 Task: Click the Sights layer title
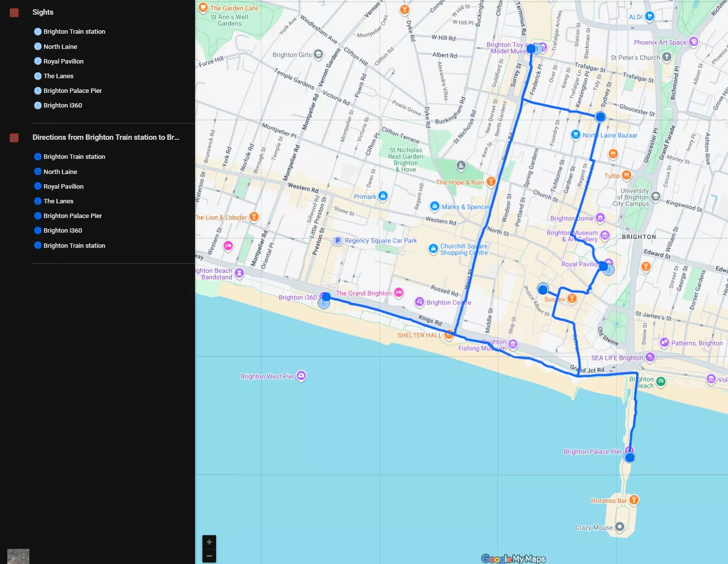43,12
